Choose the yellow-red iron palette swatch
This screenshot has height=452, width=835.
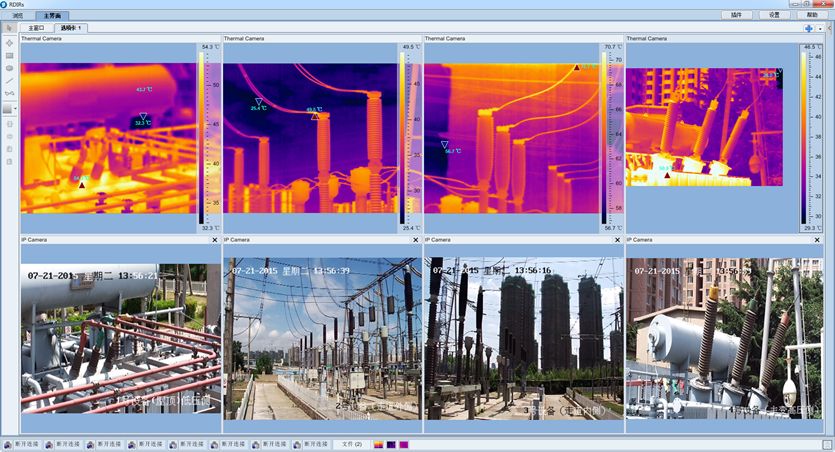(x=378, y=443)
